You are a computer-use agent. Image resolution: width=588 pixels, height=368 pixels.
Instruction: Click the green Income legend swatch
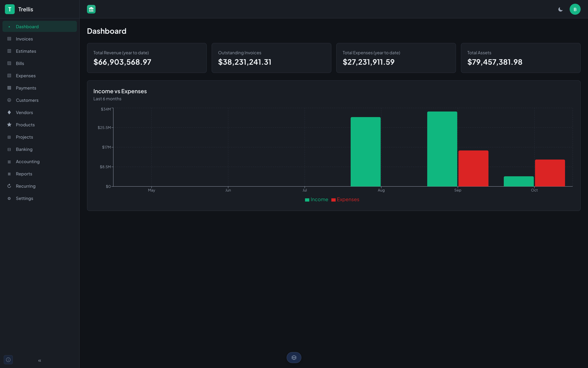[307, 200]
